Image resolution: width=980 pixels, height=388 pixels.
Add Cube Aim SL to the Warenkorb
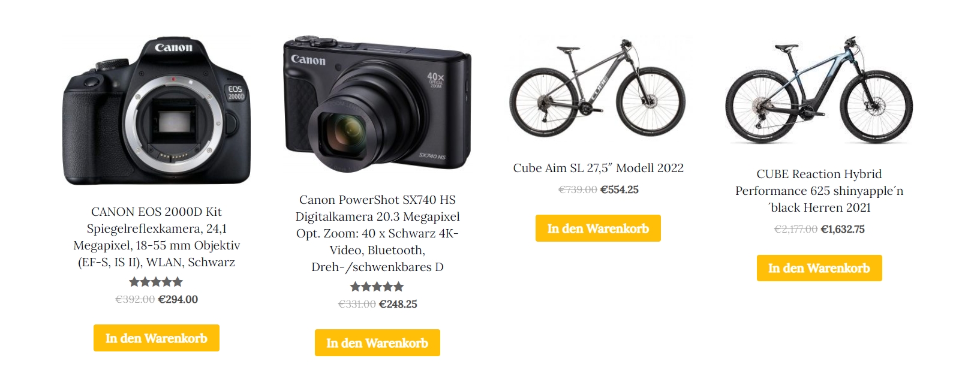598,228
